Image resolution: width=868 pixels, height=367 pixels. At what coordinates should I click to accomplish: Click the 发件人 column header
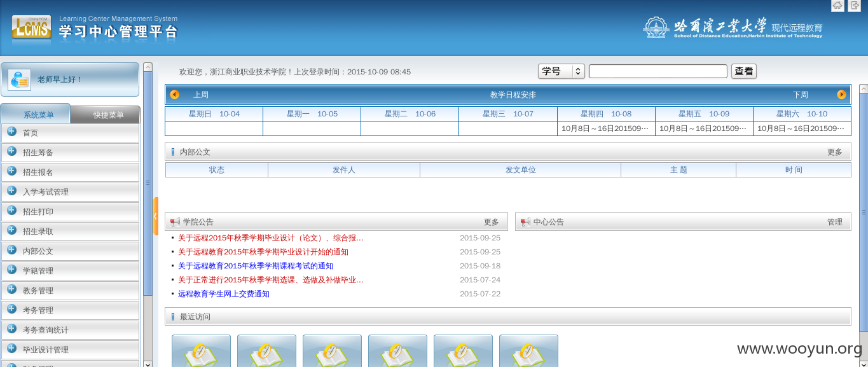pos(344,170)
